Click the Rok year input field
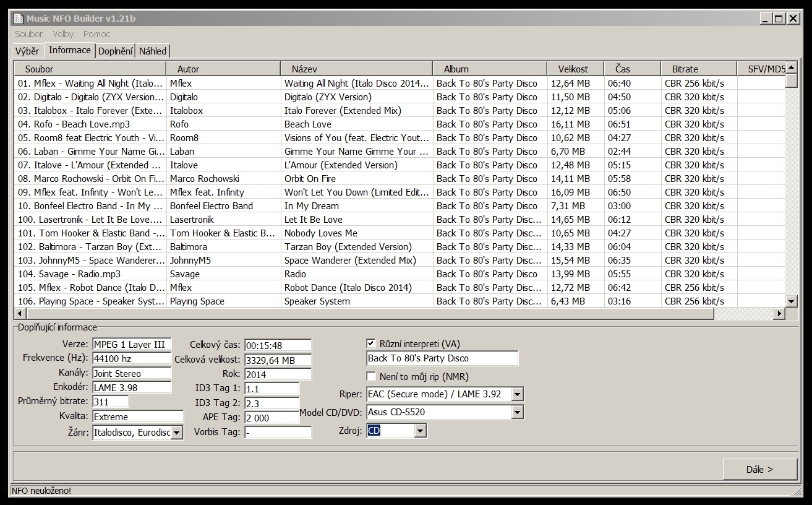This screenshot has width=812, height=505. (x=278, y=374)
